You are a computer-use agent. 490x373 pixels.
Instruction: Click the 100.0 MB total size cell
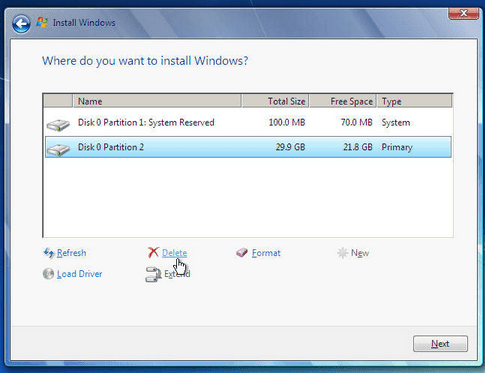point(287,123)
